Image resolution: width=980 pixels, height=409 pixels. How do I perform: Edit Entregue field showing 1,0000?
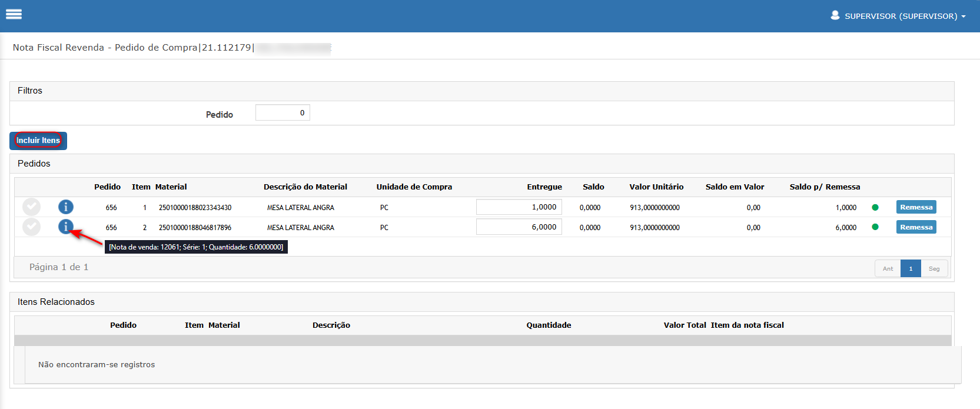point(519,207)
